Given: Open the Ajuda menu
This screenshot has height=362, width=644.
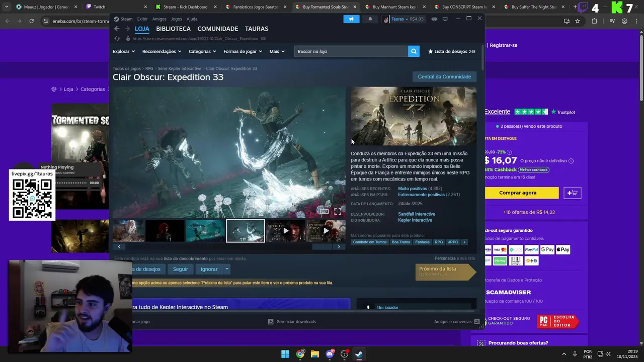Looking at the screenshot, I should (192, 19).
